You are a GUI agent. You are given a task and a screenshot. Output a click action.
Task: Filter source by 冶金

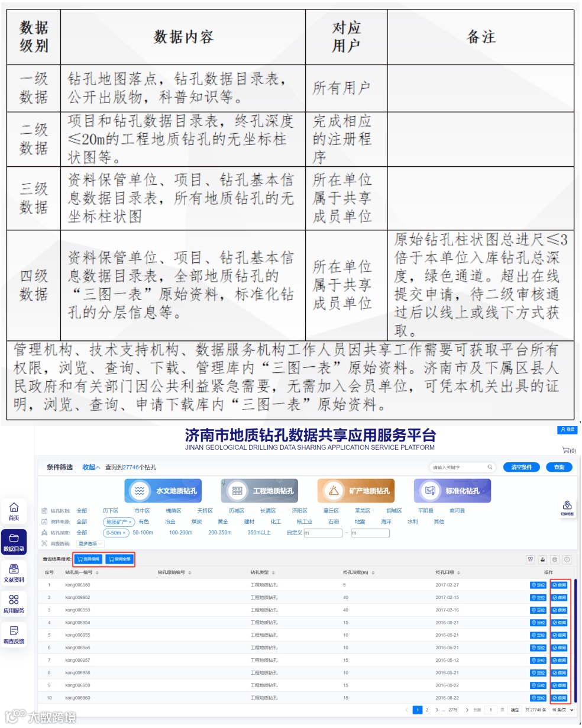click(170, 522)
